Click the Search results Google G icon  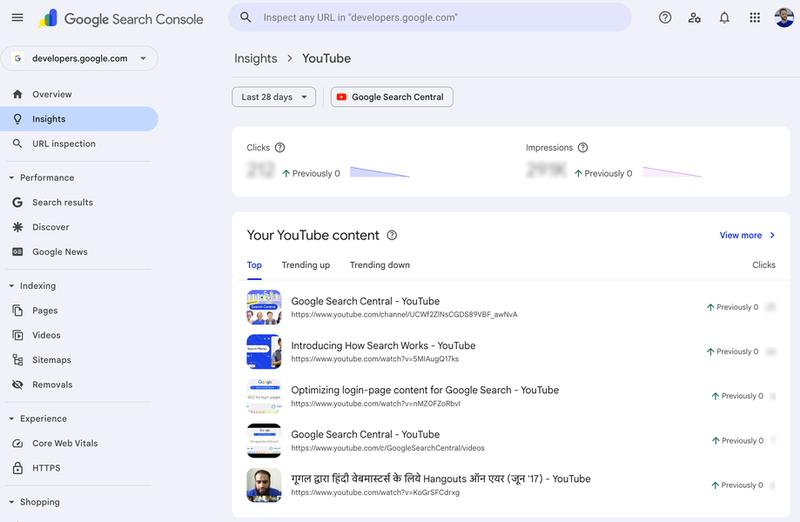click(17, 203)
